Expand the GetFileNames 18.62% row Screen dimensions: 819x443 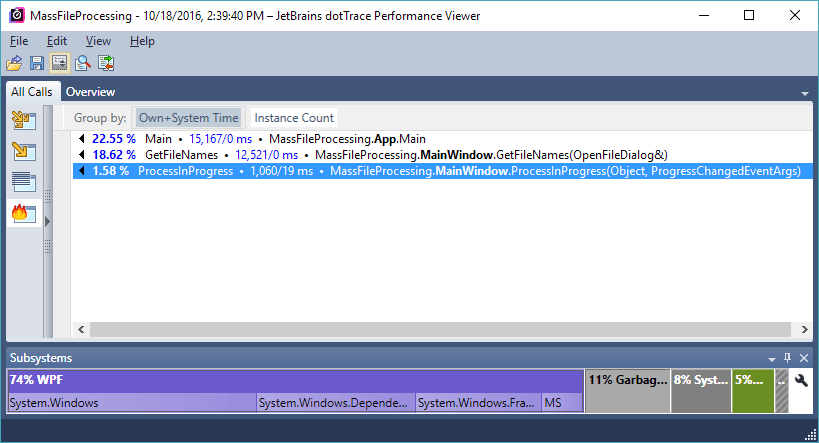pyautogui.click(x=81, y=155)
